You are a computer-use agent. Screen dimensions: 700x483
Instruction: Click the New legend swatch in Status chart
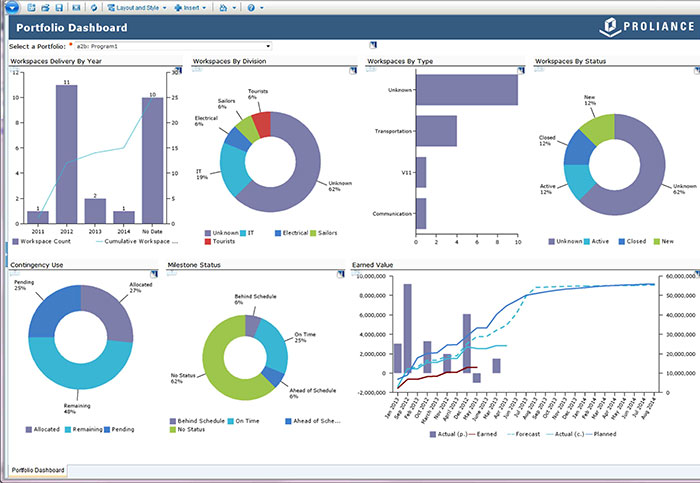pos(657,242)
